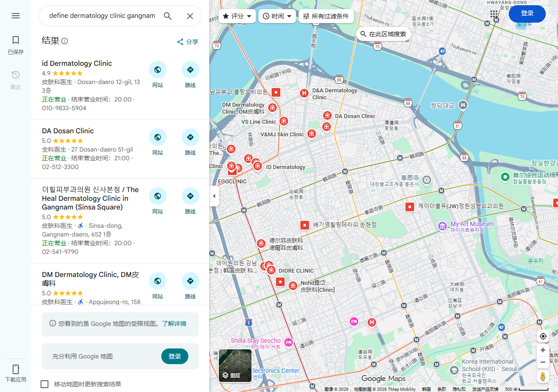Click the Korea International School marker
This screenshot has height=392, width=558.
coord(454,370)
